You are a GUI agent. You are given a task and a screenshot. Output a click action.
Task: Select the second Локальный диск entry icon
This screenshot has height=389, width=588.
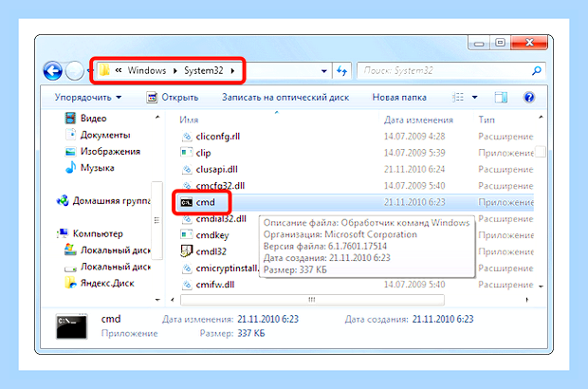(x=70, y=269)
